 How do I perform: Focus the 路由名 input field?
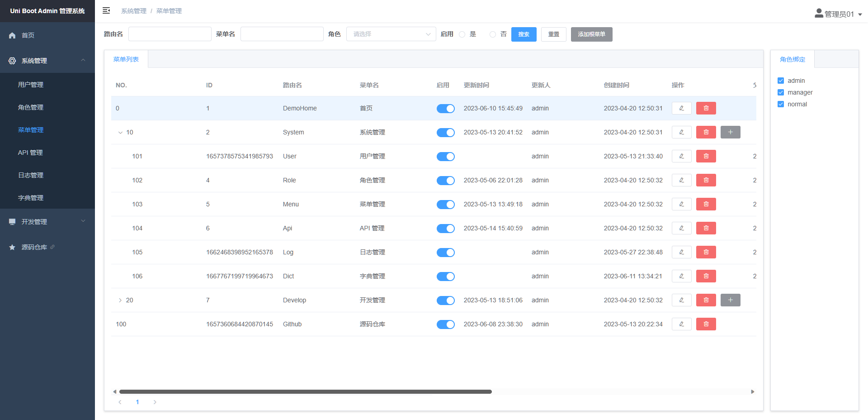coord(170,34)
